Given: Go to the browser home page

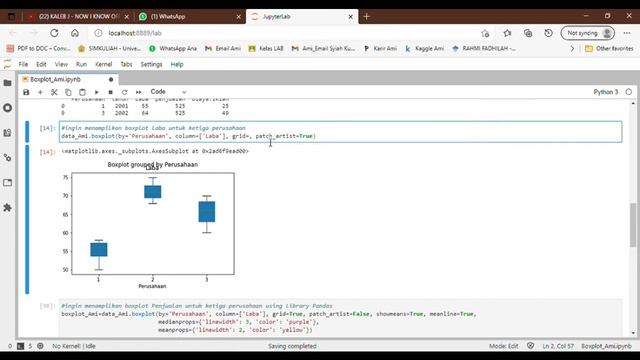Looking at the screenshot, I should coord(75,33).
